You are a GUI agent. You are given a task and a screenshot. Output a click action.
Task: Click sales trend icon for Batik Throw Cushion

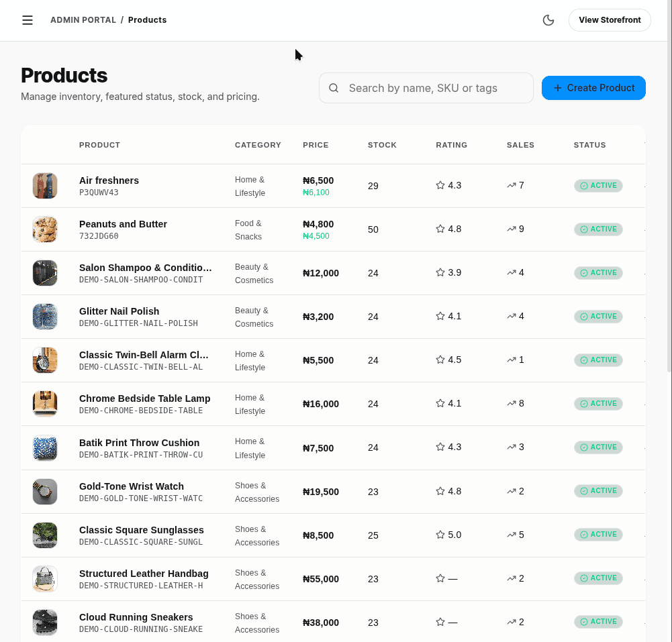(512, 447)
